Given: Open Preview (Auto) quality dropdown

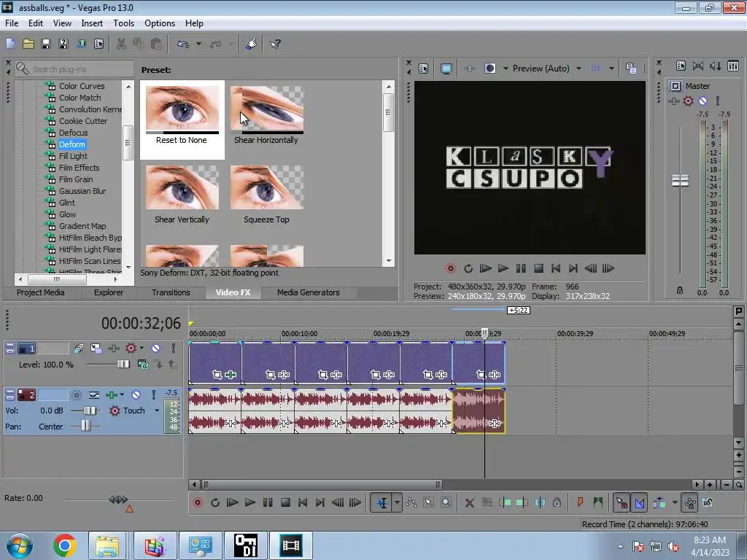Looking at the screenshot, I should pos(578,69).
